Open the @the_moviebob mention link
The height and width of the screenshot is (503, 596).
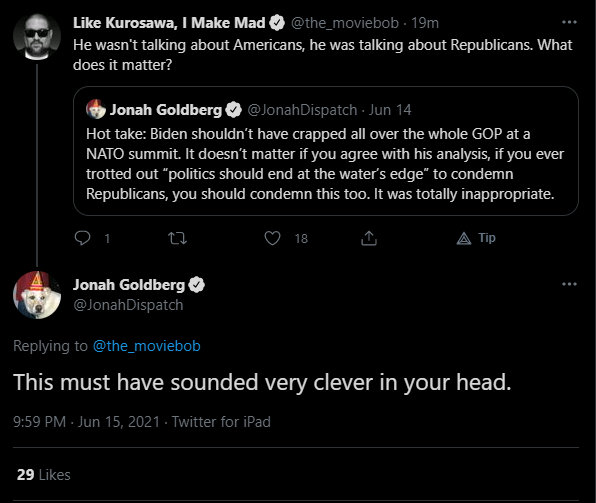tap(147, 346)
